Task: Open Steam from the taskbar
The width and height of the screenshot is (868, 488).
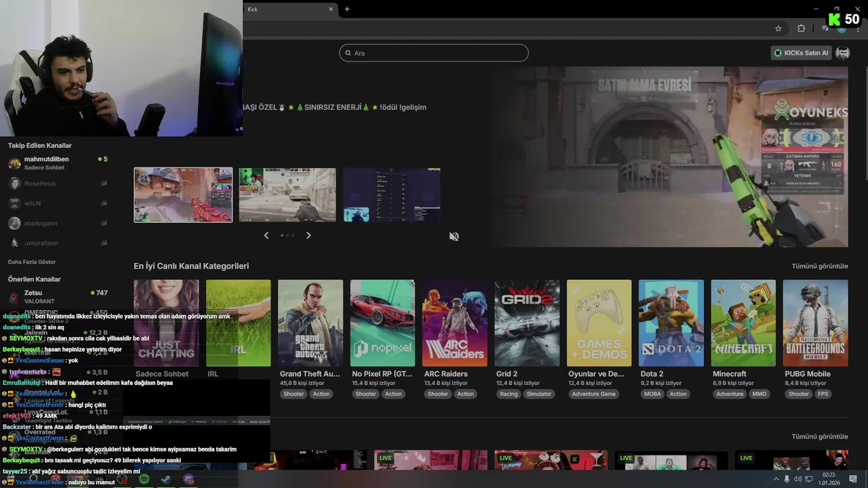Action: 165,479
